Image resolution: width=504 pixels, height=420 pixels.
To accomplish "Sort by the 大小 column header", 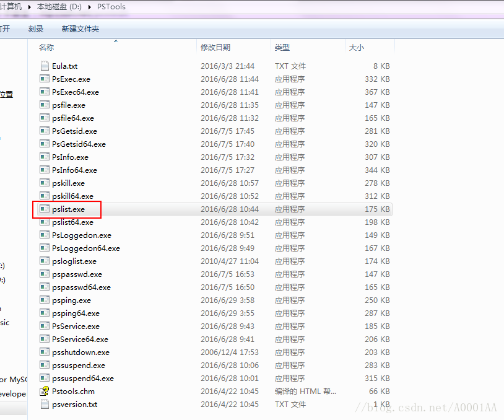I will (x=357, y=48).
